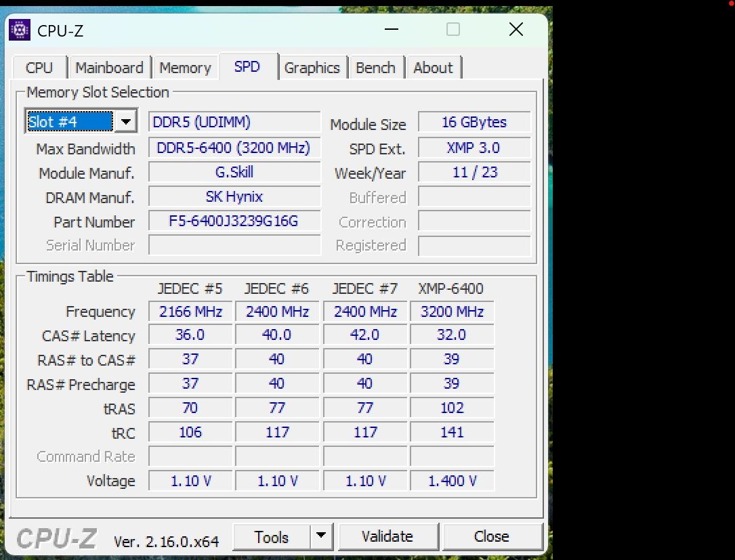Expand the Slot #4 dropdown arrow
Screen dimensions: 735x560
click(x=125, y=122)
